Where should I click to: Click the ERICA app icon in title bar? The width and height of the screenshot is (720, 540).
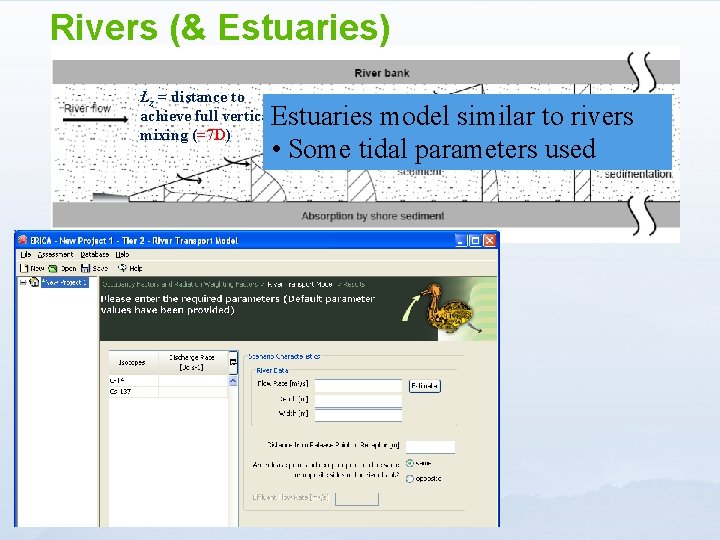(x=22, y=240)
